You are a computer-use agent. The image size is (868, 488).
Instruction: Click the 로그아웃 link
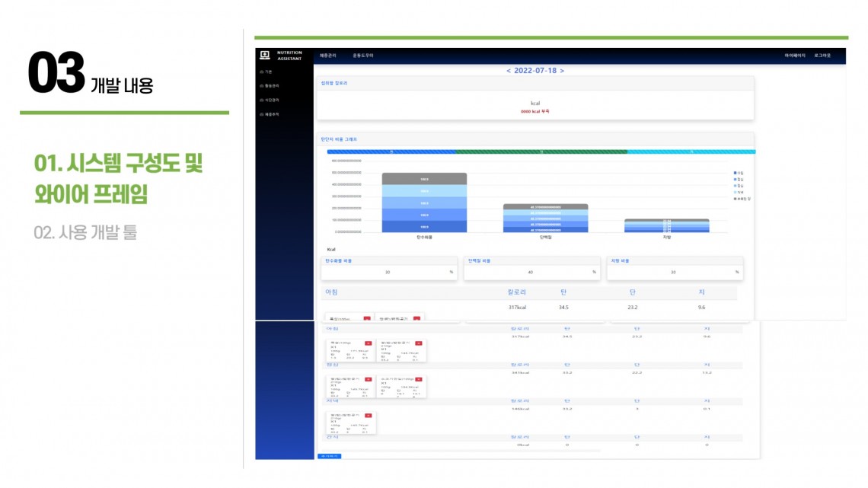[x=822, y=56]
